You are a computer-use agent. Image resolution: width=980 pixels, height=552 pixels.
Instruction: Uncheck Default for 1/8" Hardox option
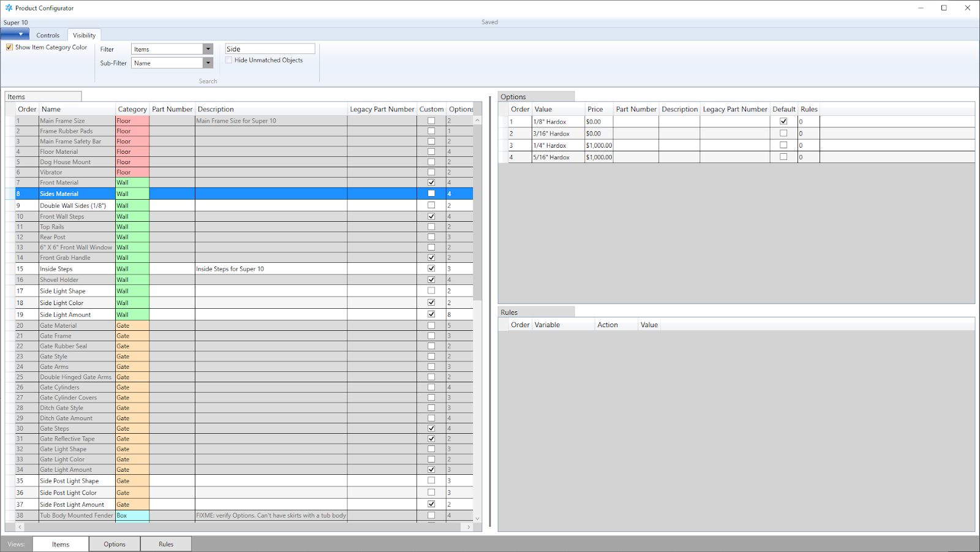click(x=783, y=121)
